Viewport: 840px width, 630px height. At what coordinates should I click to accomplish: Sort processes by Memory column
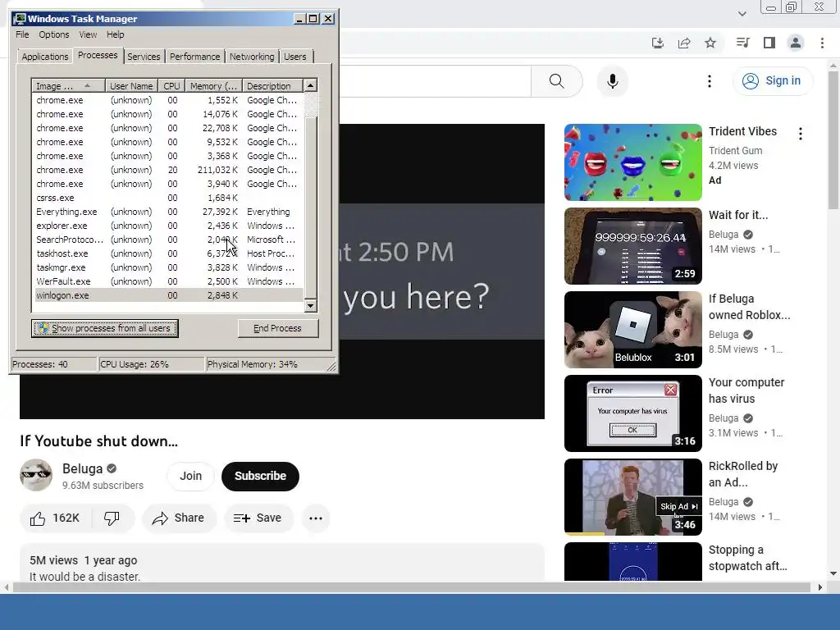pyautogui.click(x=214, y=85)
